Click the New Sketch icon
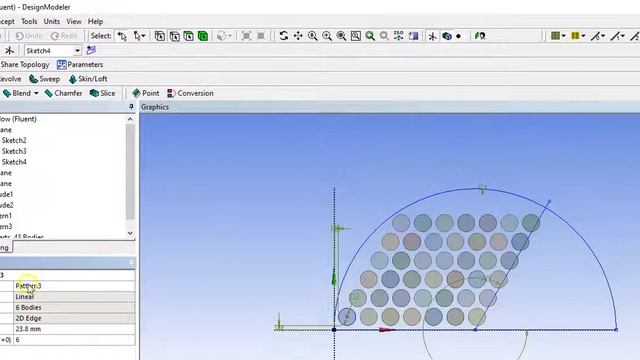This screenshot has width=640, height=360. (91, 50)
